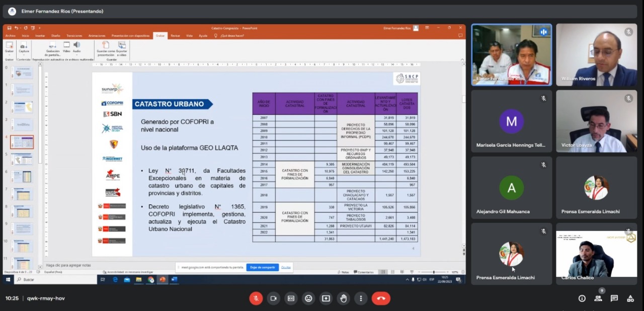Leave the call with the red hang-up button
The height and width of the screenshot is (311, 644).
point(381,298)
